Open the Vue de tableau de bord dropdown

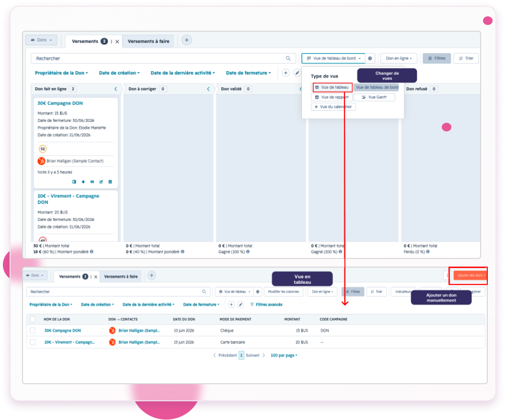(333, 58)
